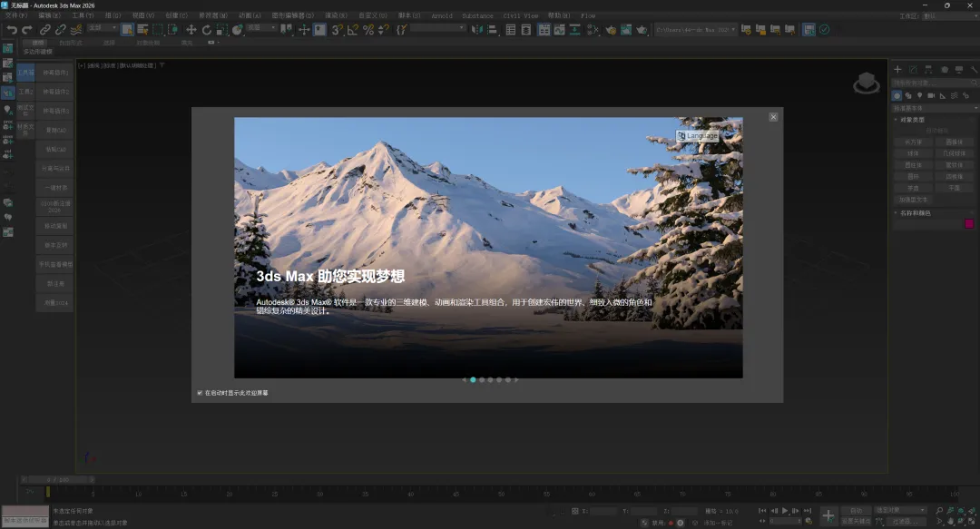Open the named selection sets dropdown

[438, 28]
